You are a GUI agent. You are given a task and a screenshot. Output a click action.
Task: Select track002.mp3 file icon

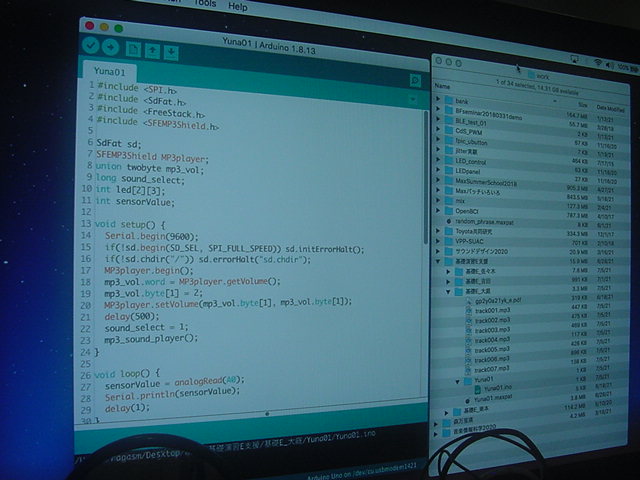(x=469, y=320)
